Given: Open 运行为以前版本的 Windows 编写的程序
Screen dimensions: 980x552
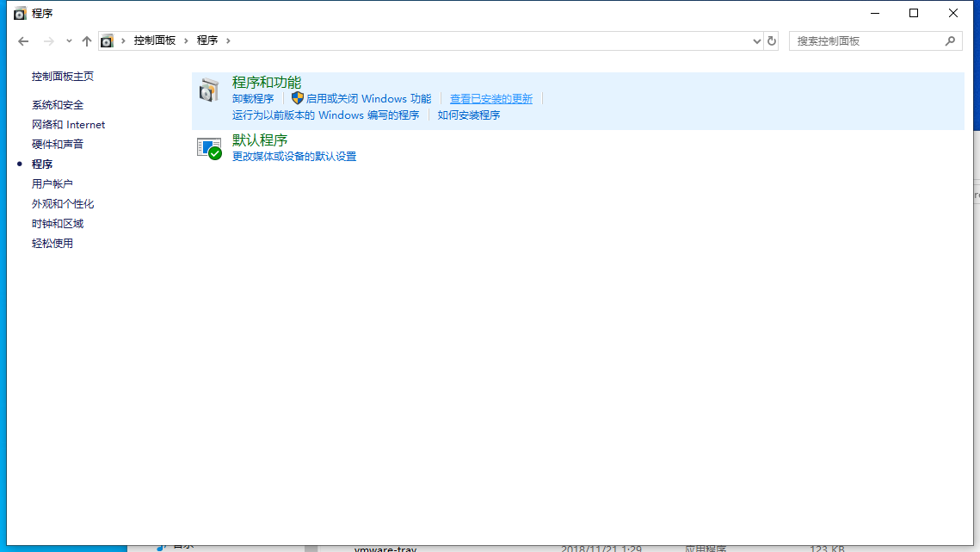Looking at the screenshot, I should tap(325, 115).
